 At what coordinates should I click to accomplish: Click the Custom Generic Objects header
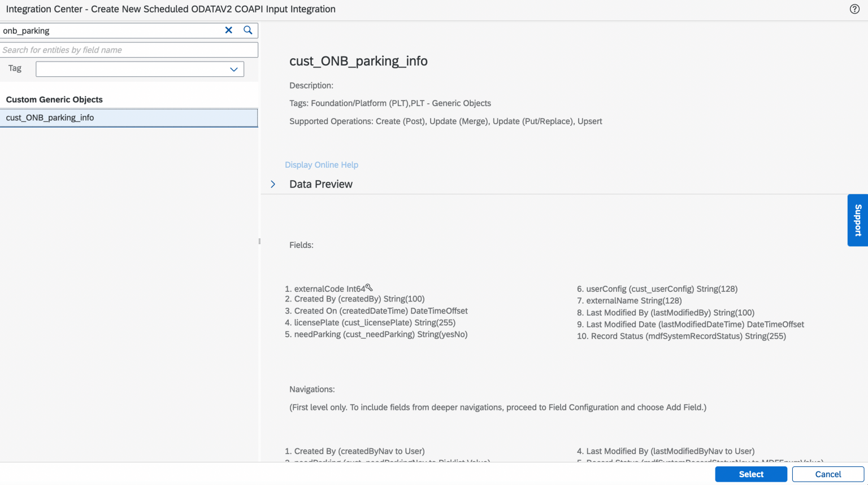click(54, 99)
